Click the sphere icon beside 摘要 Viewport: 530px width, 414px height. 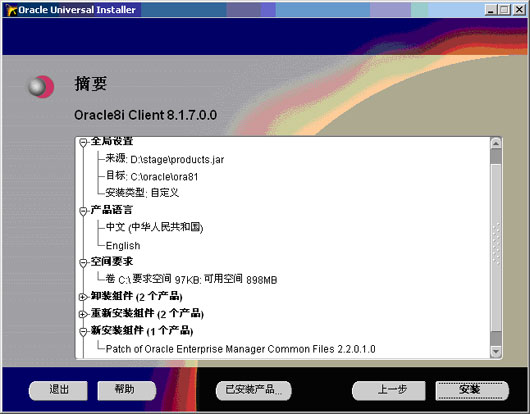[41, 87]
